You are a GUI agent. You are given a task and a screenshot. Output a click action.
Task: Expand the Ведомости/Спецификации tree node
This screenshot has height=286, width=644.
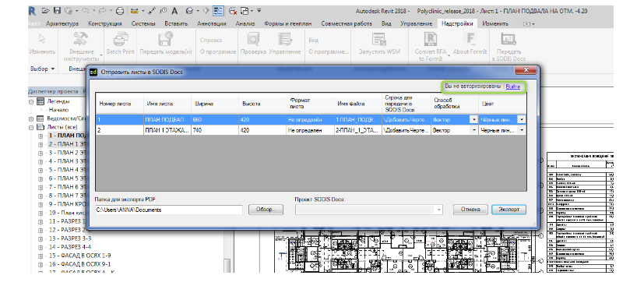31,118
